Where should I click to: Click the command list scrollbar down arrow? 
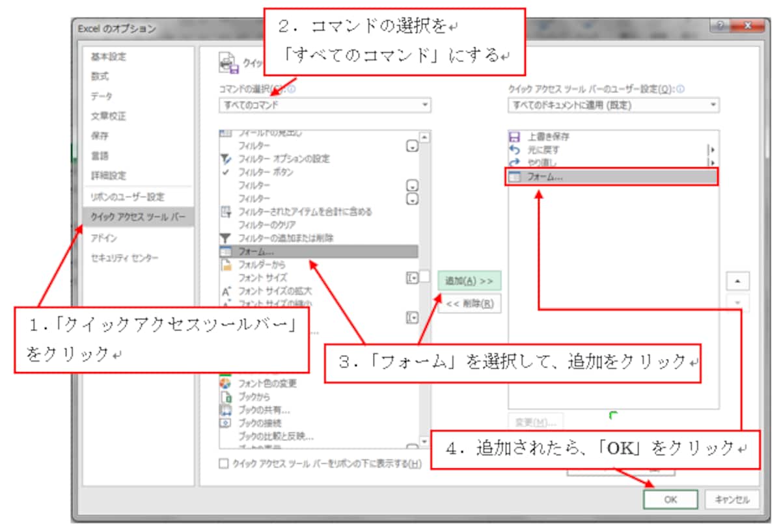point(424,442)
